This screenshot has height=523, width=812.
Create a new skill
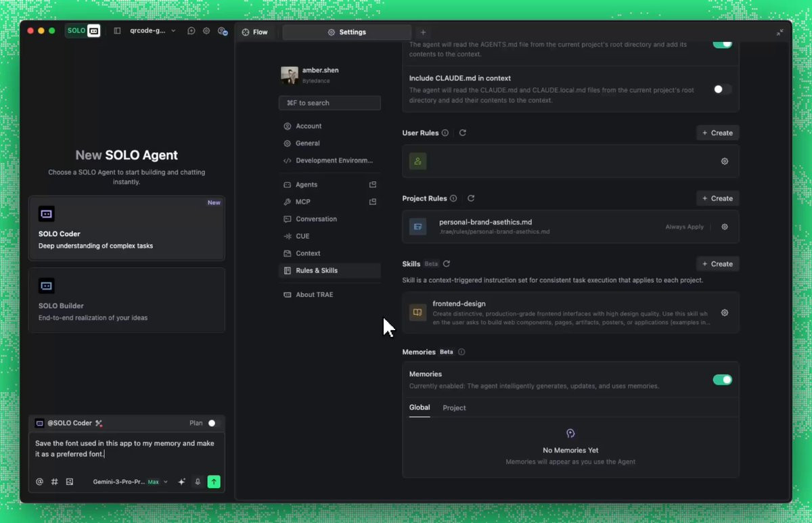tap(717, 264)
